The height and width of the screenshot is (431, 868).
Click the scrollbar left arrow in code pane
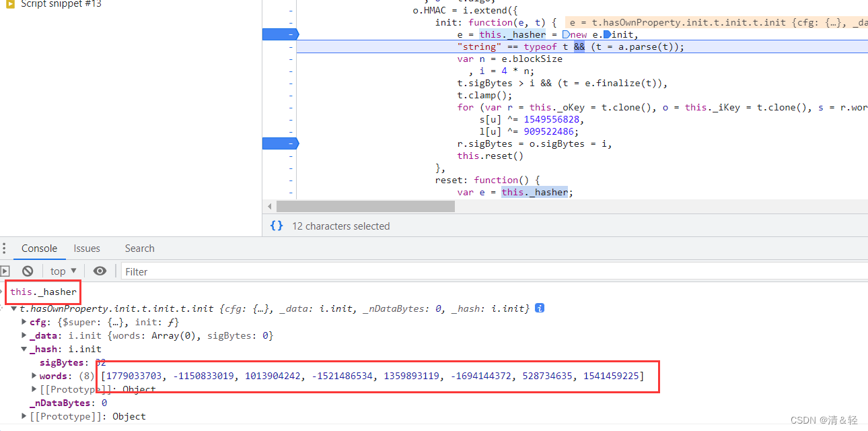point(270,206)
